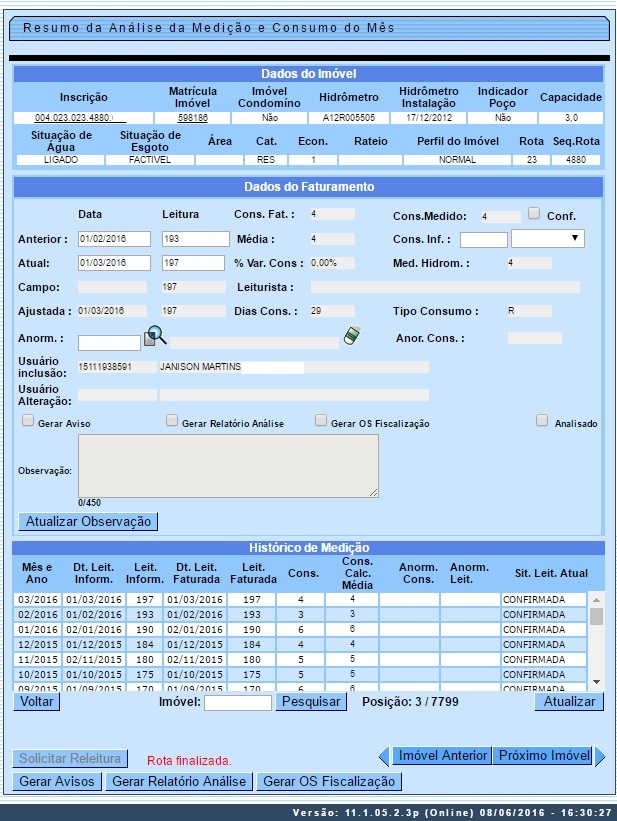Click the magnifying glass search icon beside Anorm.
The height and width of the screenshot is (821, 617).
[157, 336]
